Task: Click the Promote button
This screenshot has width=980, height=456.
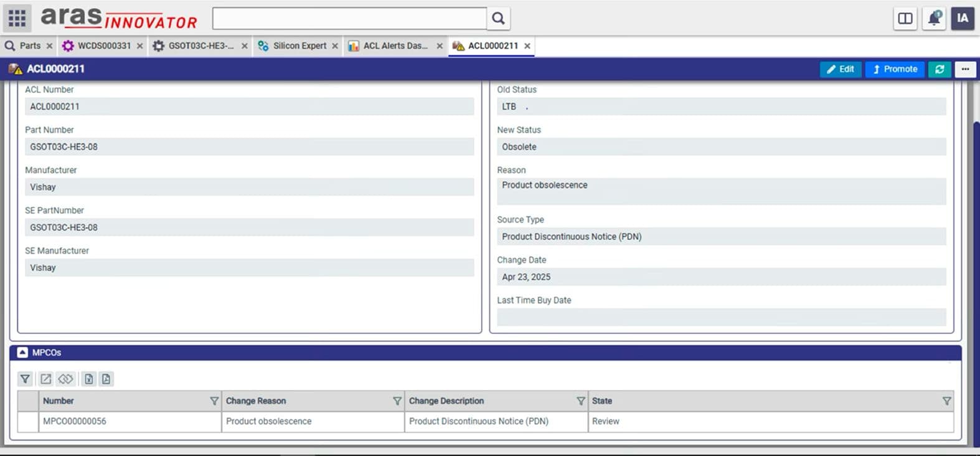Action: click(895, 69)
